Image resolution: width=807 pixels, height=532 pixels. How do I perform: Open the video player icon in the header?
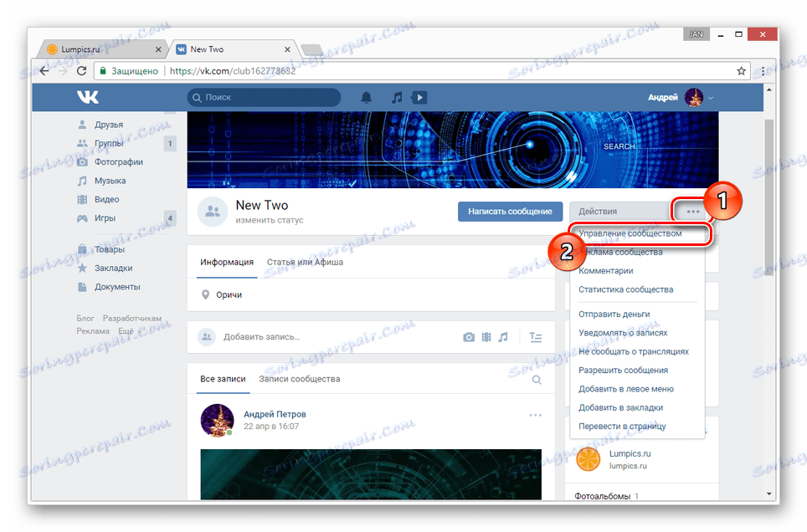click(x=419, y=97)
